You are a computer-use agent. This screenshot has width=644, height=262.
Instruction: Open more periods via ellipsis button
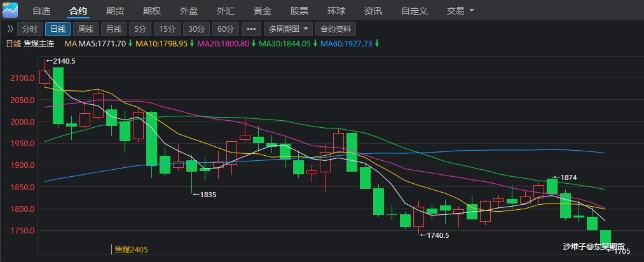[x=251, y=29]
